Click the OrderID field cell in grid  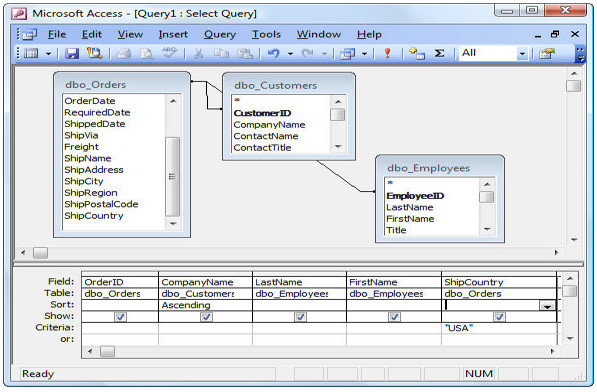coord(120,282)
